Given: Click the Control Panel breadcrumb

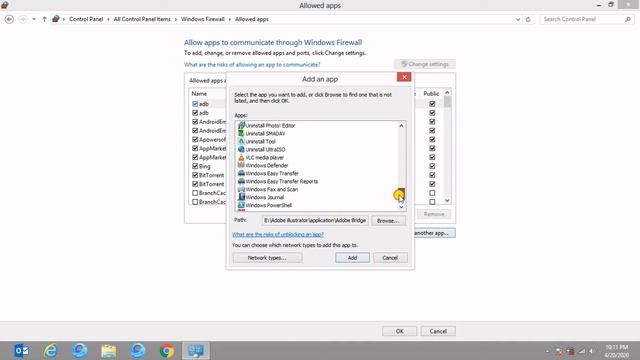Looking at the screenshot, I should 86,19.
